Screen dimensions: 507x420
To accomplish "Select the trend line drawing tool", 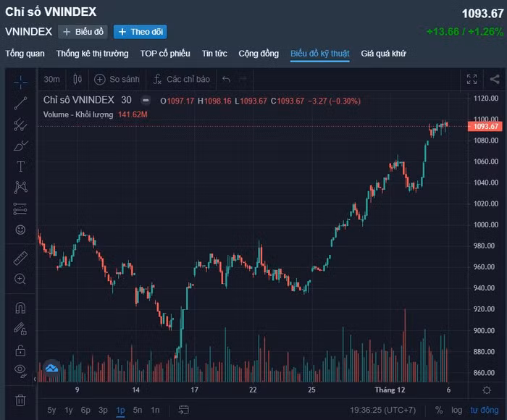I will 20,103.
